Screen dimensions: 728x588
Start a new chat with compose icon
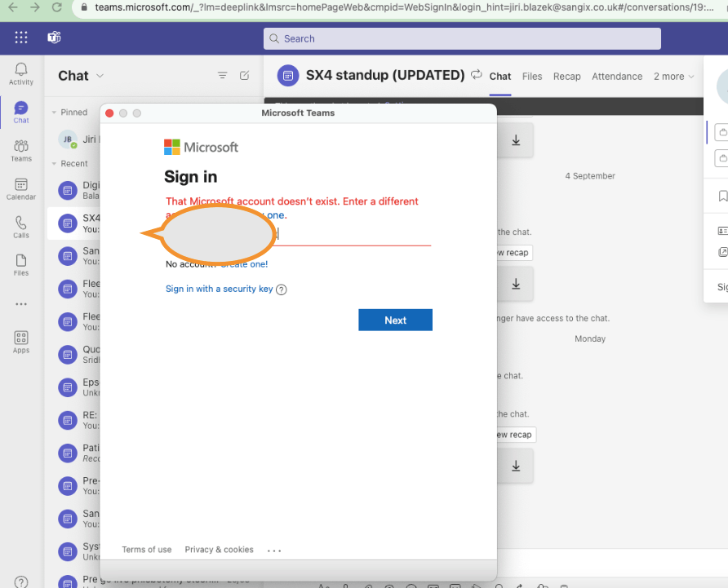coord(244,75)
